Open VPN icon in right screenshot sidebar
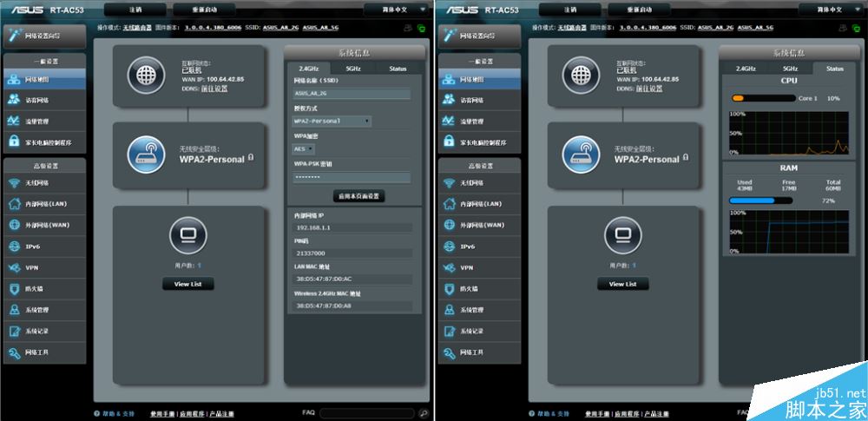Screen dimensions: 868x421 click(449, 267)
